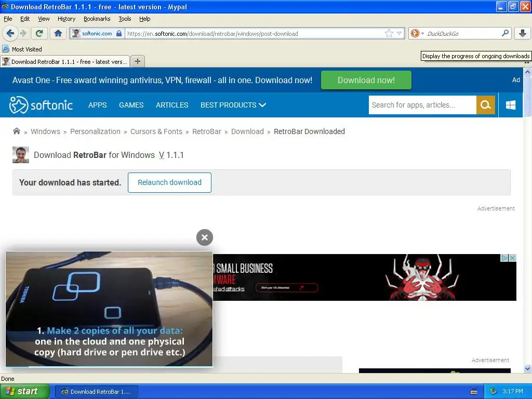Image resolution: width=532 pixels, height=399 pixels.
Task: Open the Personalization breadcrumb link
Action: [x=96, y=131]
